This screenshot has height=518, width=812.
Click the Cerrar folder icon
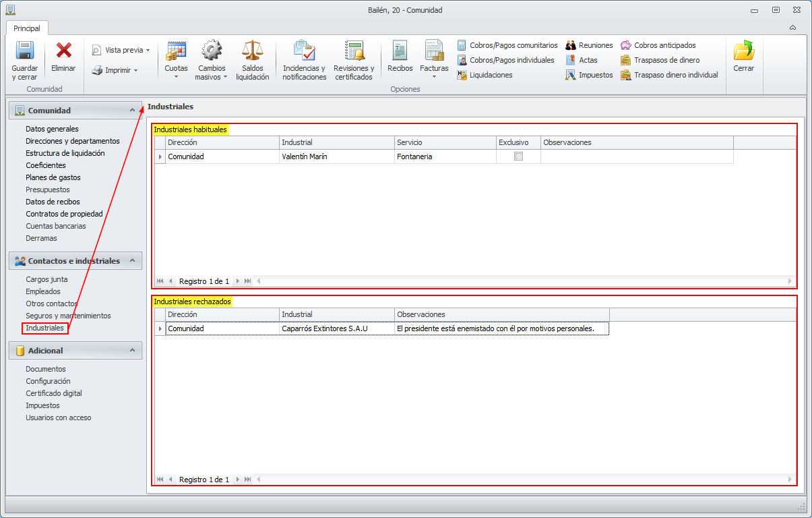click(x=744, y=51)
